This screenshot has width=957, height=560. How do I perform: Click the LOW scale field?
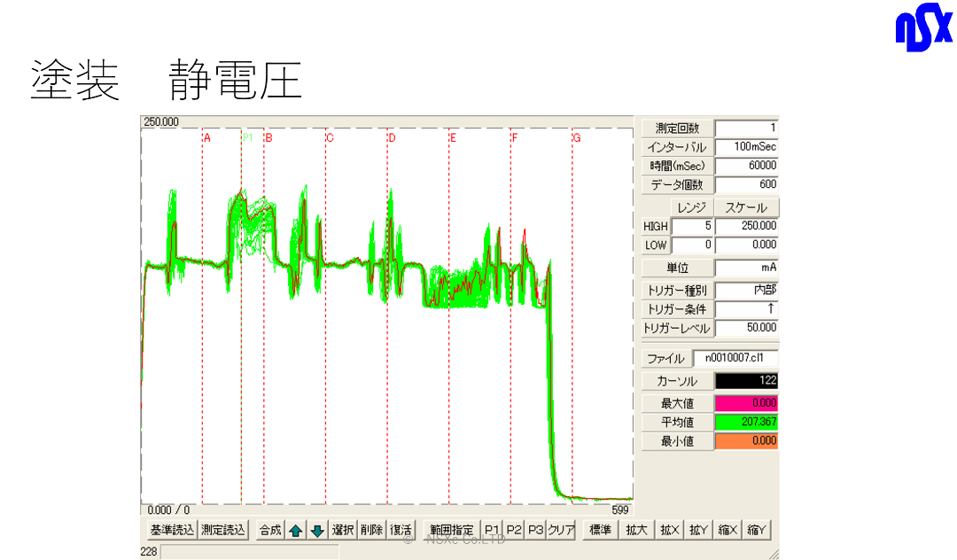(x=747, y=245)
